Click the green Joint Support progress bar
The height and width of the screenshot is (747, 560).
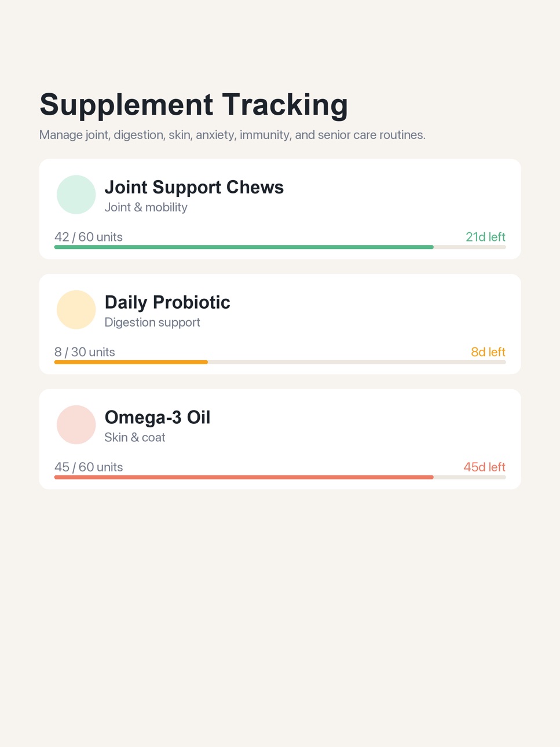(280, 247)
